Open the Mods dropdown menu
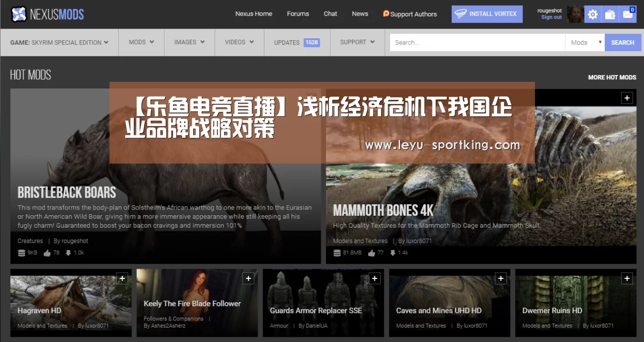644x342 pixels. tap(142, 42)
